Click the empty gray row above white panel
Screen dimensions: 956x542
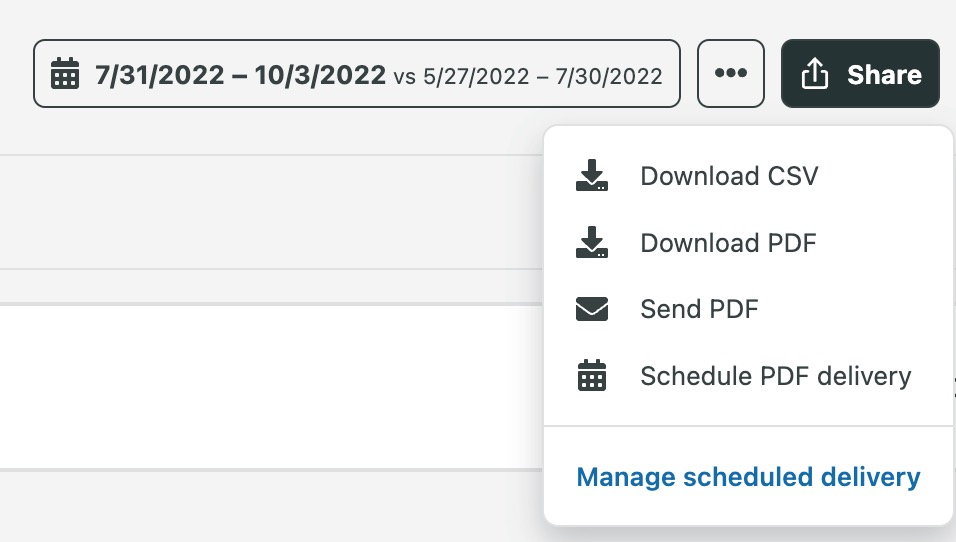[270, 212]
